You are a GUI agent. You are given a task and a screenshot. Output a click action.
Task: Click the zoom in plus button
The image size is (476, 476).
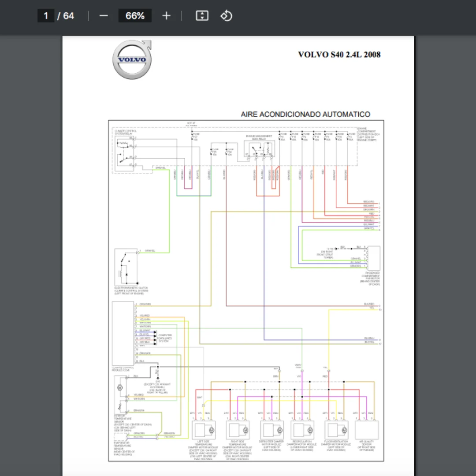[x=166, y=16]
